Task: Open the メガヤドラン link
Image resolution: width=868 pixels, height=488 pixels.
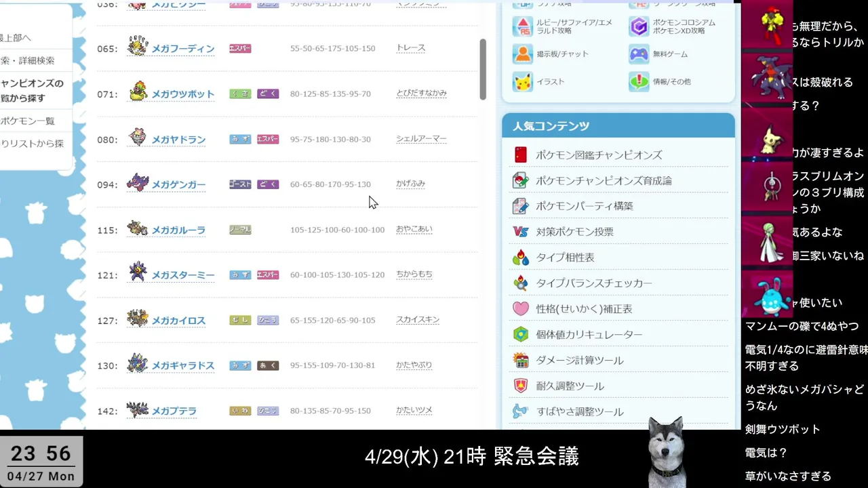Action: 178,140
